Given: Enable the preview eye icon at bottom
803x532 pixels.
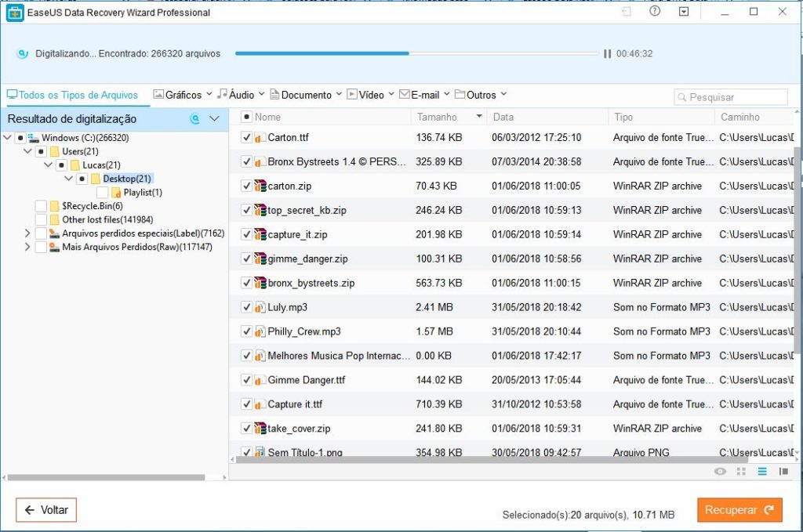Looking at the screenshot, I should (720, 472).
